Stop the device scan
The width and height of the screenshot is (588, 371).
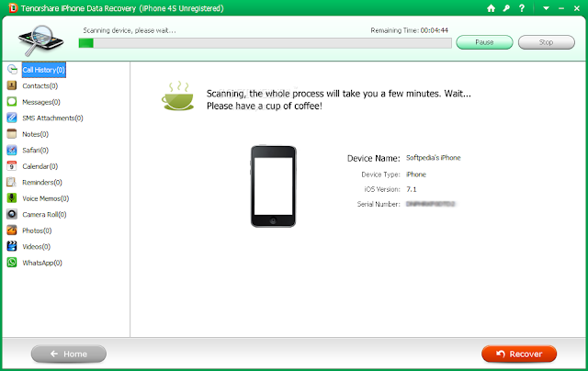point(547,42)
